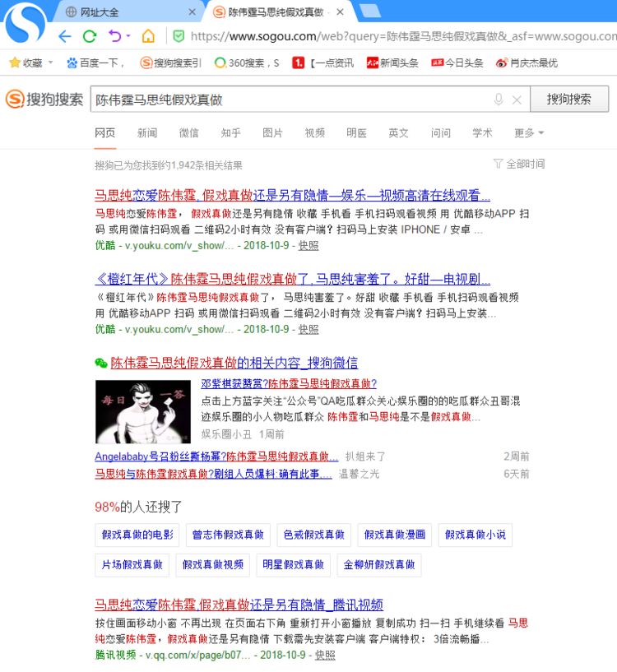Click related search 片场假戏真做

point(132,565)
